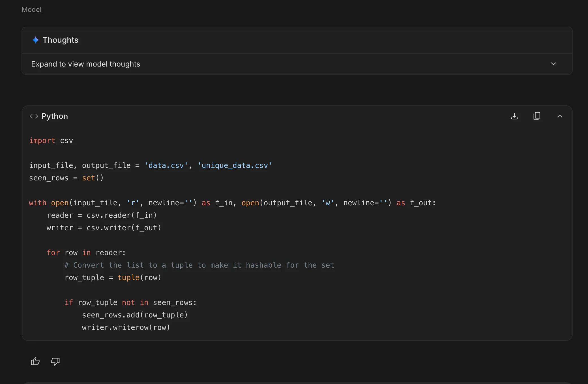Select the Python language label

[x=55, y=116]
